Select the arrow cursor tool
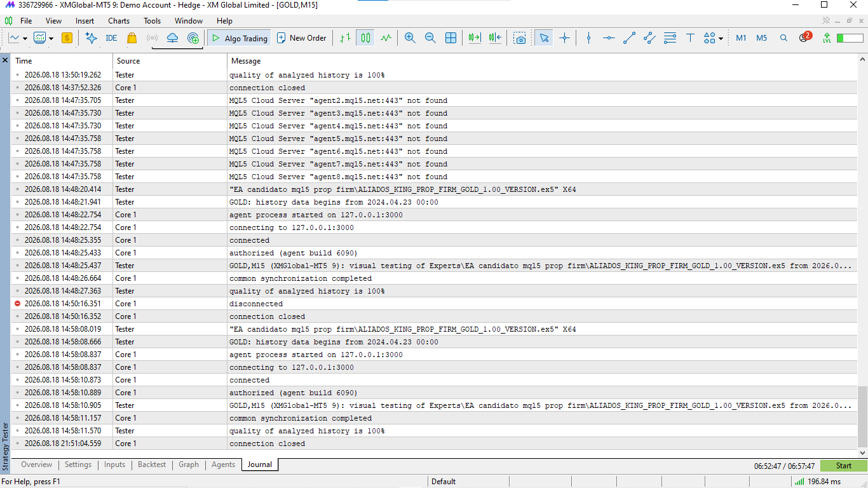 click(x=544, y=38)
